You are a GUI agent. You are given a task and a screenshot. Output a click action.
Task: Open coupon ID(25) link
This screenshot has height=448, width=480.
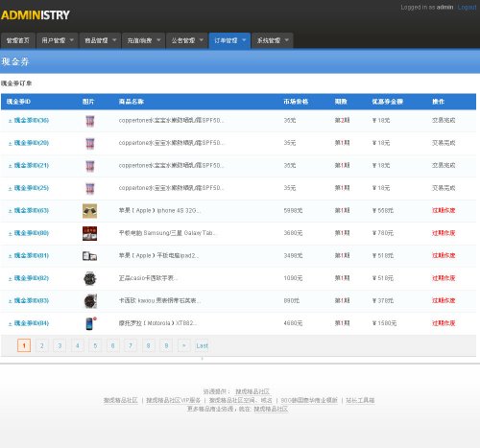[32, 188]
